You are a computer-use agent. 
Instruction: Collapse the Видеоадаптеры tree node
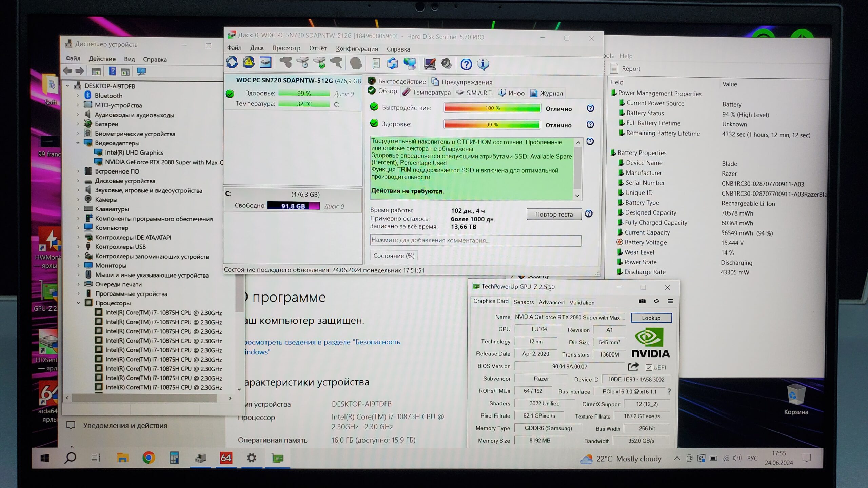[x=78, y=143]
